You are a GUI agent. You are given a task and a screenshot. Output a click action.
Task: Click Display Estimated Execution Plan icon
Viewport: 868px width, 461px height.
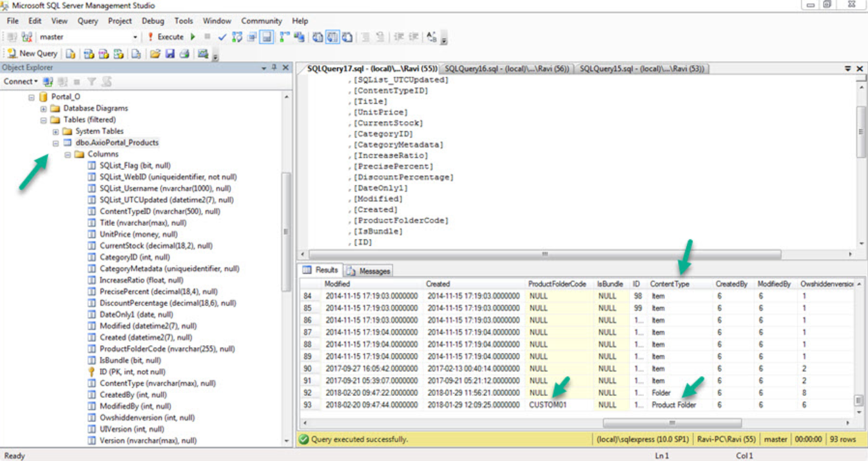237,37
